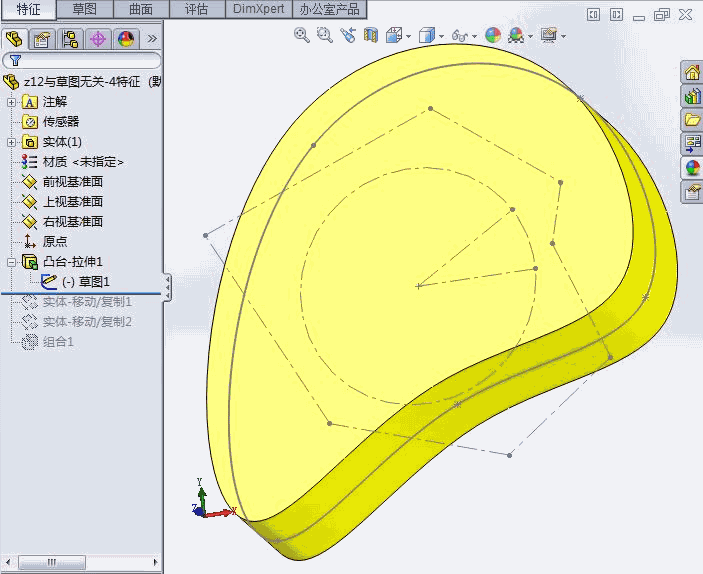The width and height of the screenshot is (703, 574).
Task: Open Appearances color ball in task pane
Action: 692,168
